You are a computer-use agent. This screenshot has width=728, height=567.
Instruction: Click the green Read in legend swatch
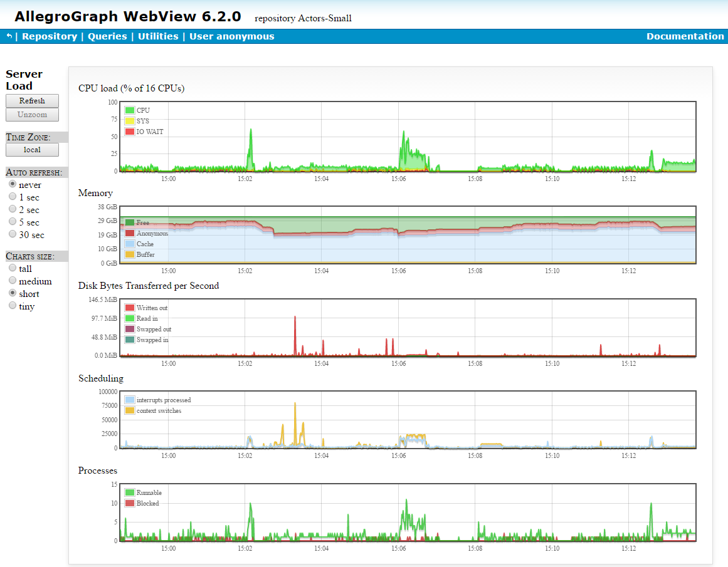[x=130, y=319]
